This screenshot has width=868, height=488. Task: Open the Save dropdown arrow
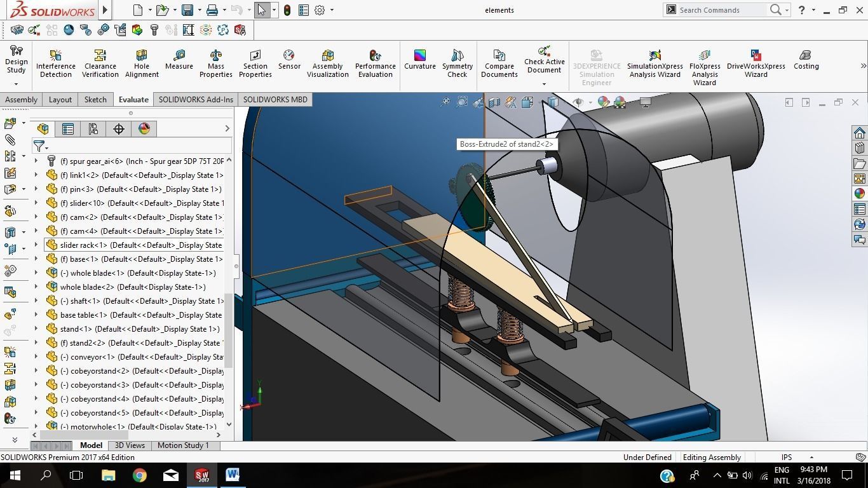[x=200, y=10]
